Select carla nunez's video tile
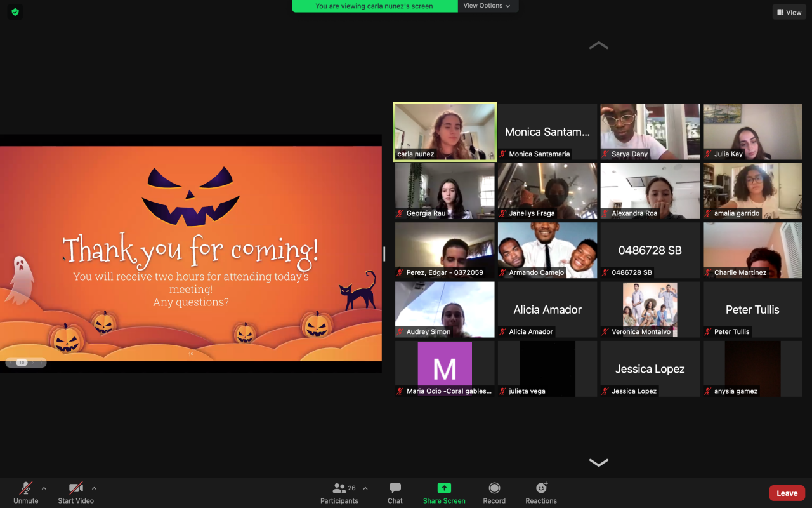The image size is (812, 508). point(445,131)
